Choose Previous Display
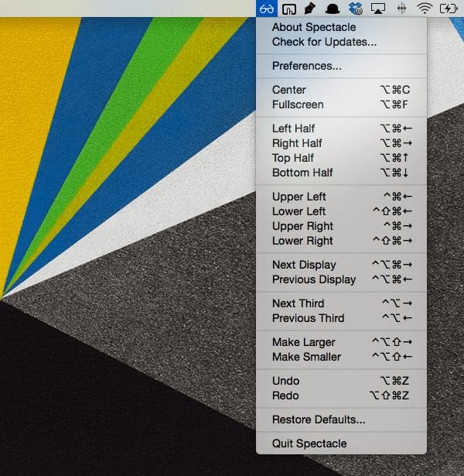This screenshot has width=464, height=476. pos(341,279)
